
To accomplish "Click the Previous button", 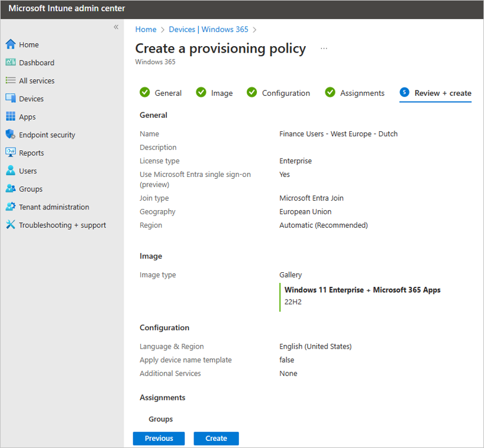I will point(159,439).
